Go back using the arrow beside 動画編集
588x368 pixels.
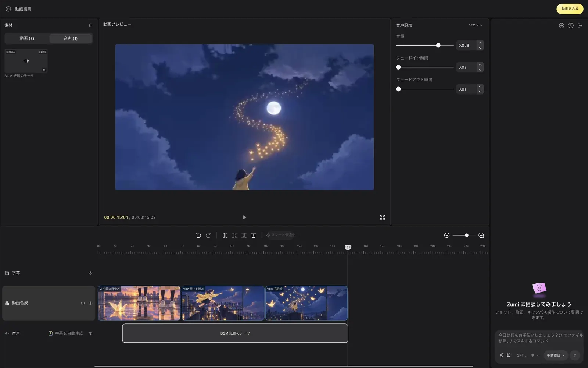click(x=8, y=9)
